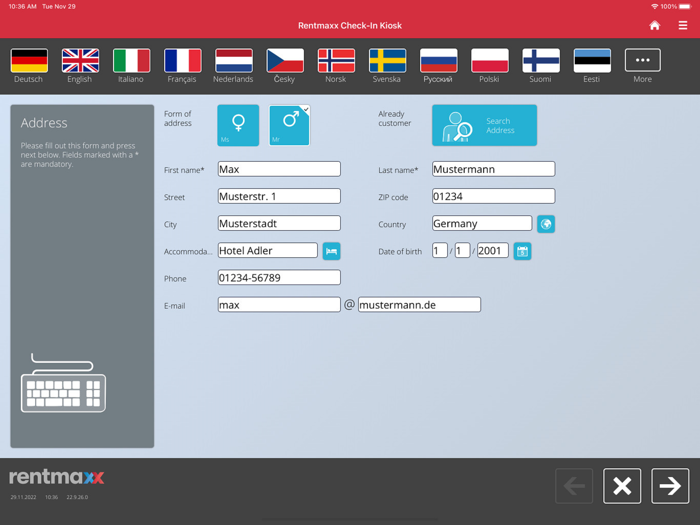Edit the Phone number field
Viewport: 700px width, 525px height.
(279, 278)
